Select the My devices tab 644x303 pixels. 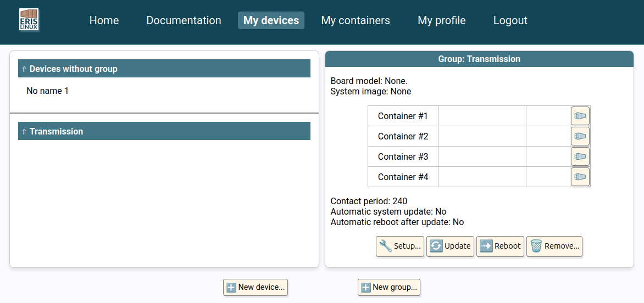tap(271, 20)
